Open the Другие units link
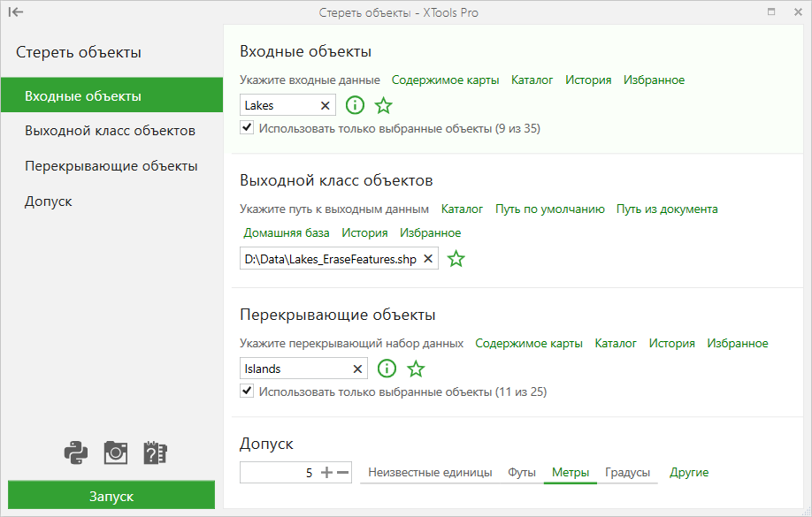This screenshot has height=517, width=812. [689, 473]
